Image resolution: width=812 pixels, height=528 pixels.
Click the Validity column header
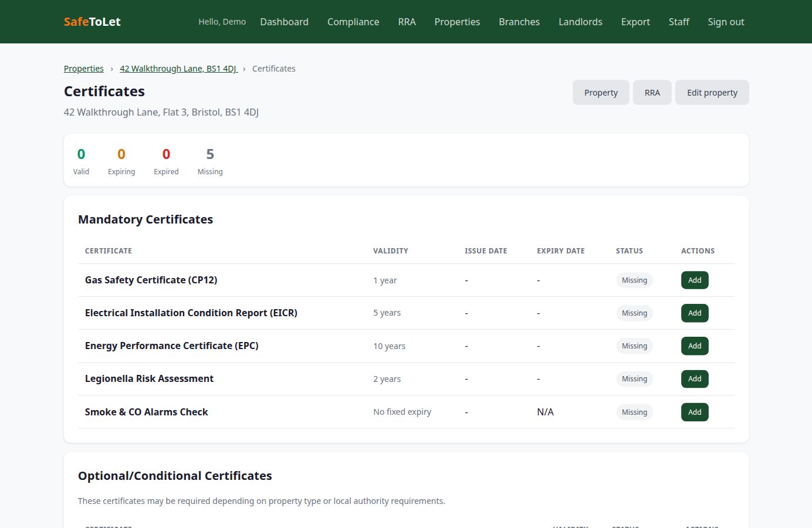391,251
